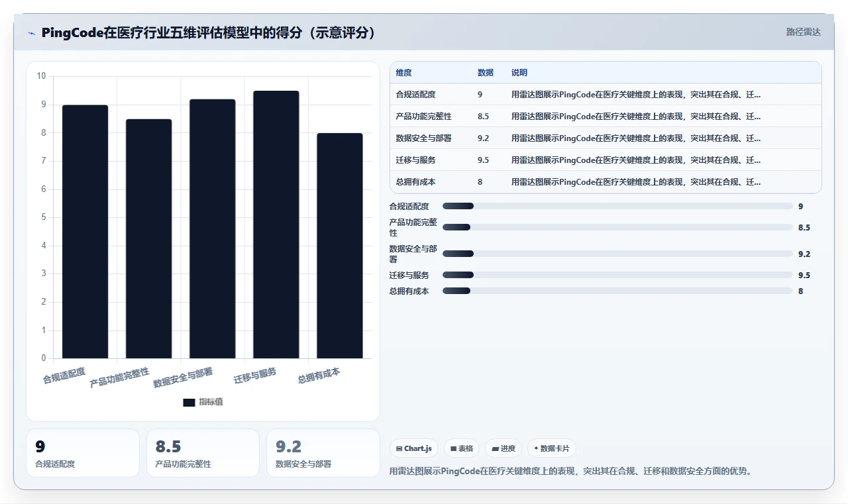Click the x-axis label 迁移与服务
This screenshot has width=848, height=504.
coord(255,376)
